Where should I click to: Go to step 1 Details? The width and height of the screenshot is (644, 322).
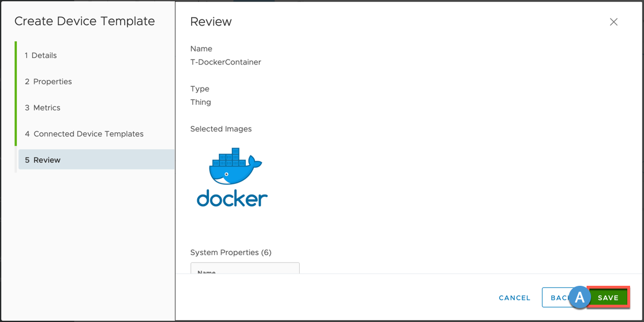pyautogui.click(x=41, y=55)
